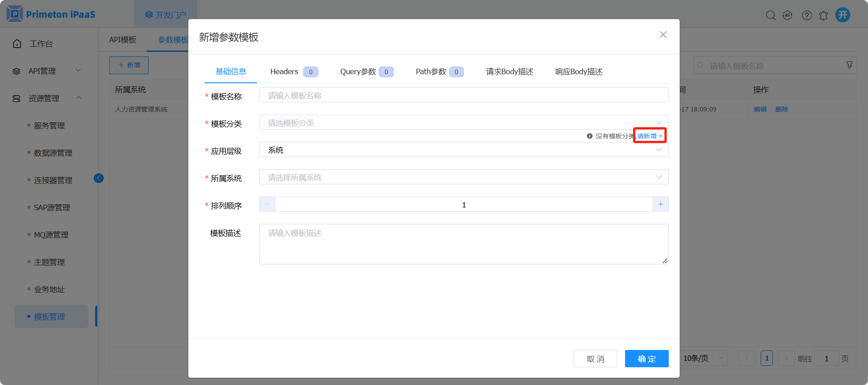Open the AI assistant icon
The height and width of the screenshot is (385, 868).
(x=787, y=15)
